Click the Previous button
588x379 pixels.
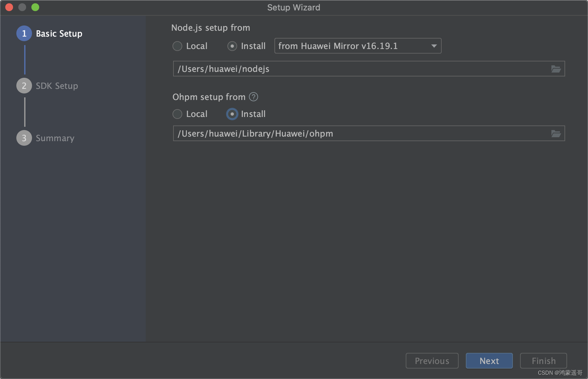[432, 361]
